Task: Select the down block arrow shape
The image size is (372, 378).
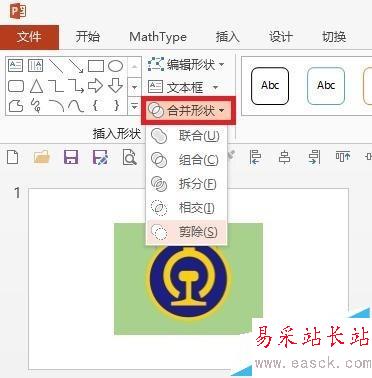Action: point(116,86)
